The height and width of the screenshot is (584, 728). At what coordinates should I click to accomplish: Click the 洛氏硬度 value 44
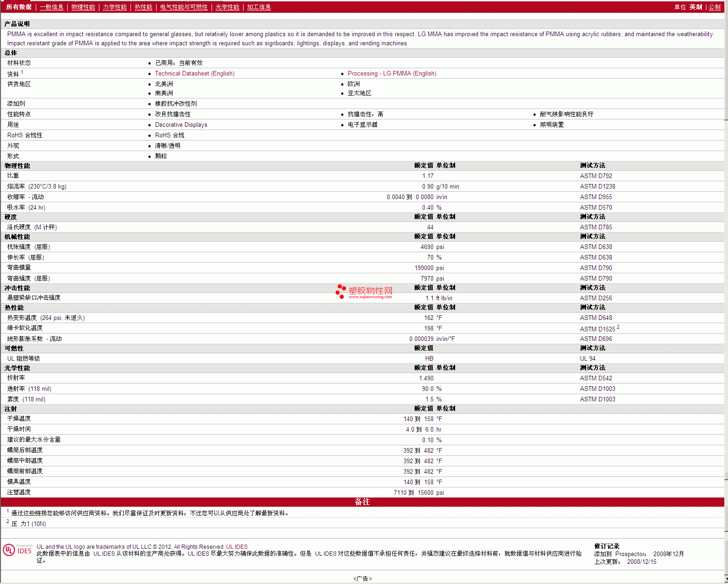click(x=430, y=227)
